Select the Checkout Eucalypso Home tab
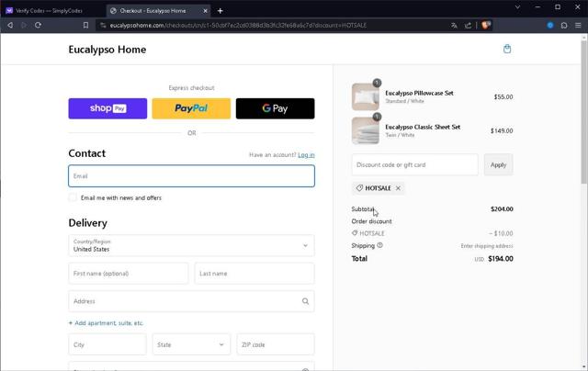The width and height of the screenshot is (588, 371). point(153,11)
